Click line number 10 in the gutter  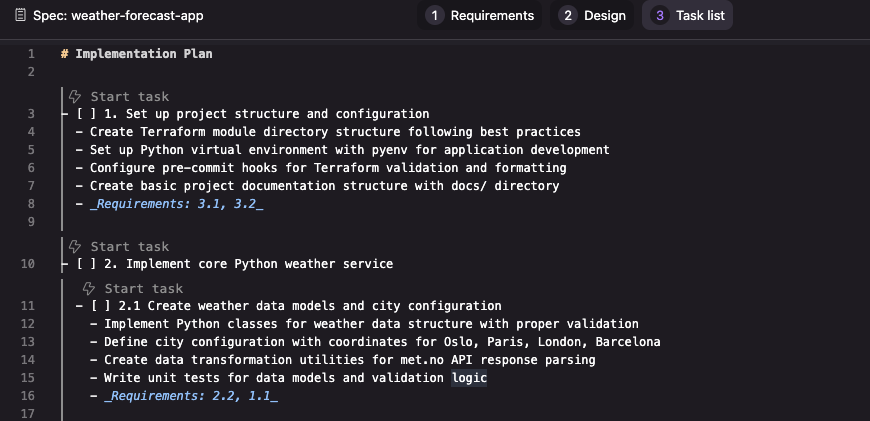tap(28, 263)
